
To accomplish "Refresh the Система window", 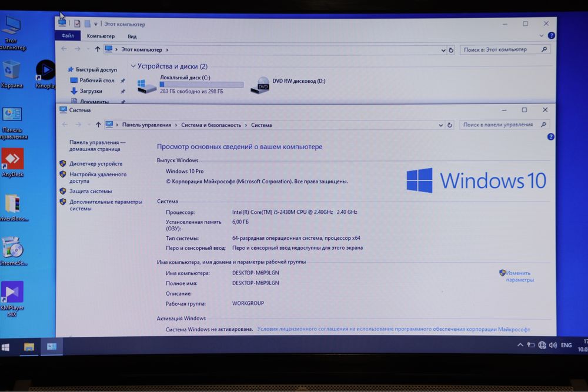I will tap(450, 125).
